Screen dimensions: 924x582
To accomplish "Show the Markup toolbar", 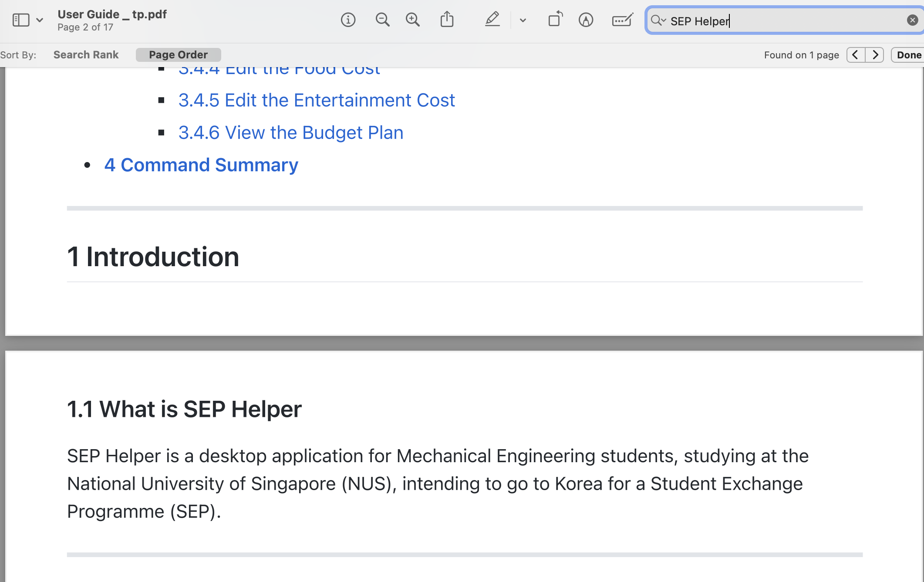I will 586,20.
